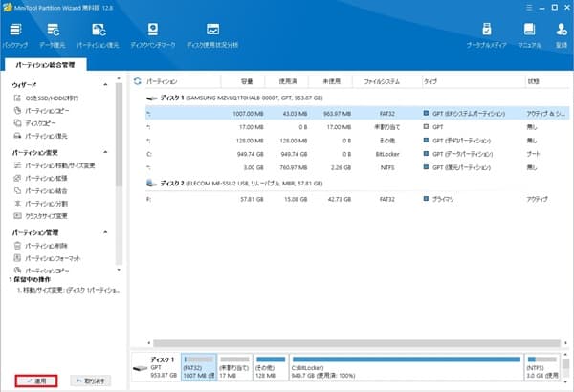Choose パーティション拡張 (Extend Partition)
This screenshot has height=392, width=574.
tap(41, 178)
